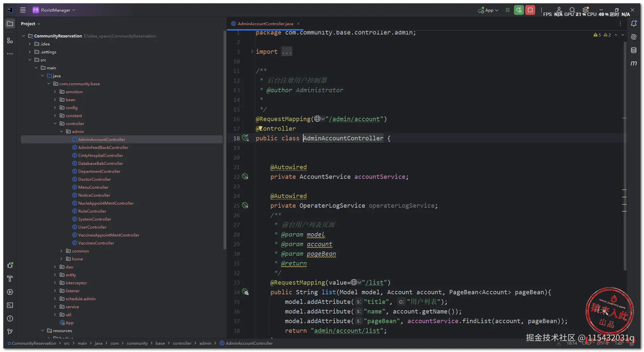
Task: Open the AI Assistant spiral icon
Action: point(634,37)
